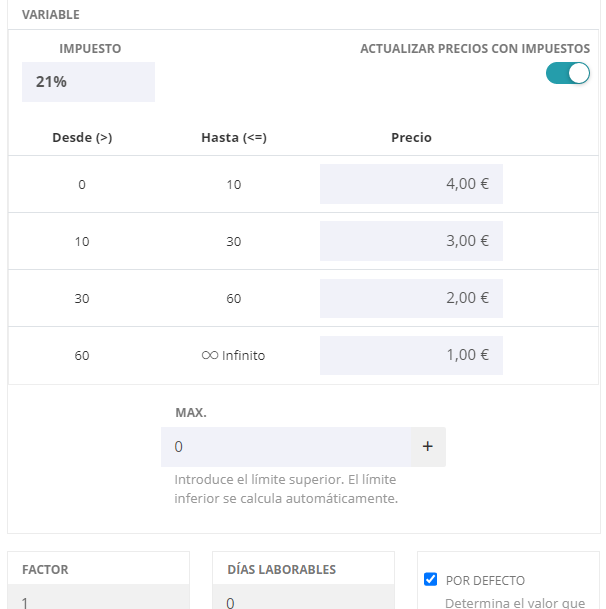This screenshot has height=609, width=606.
Task: Select the Infinito range cell
Action: [233, 355]
